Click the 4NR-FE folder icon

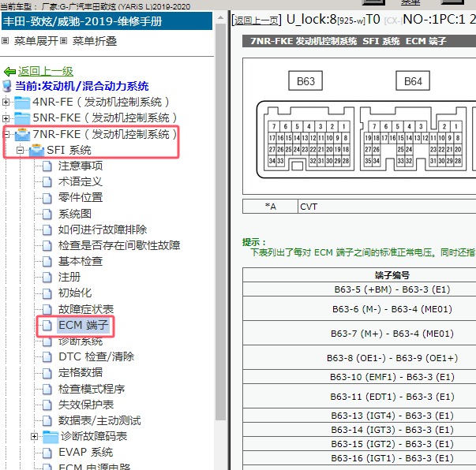22,103
